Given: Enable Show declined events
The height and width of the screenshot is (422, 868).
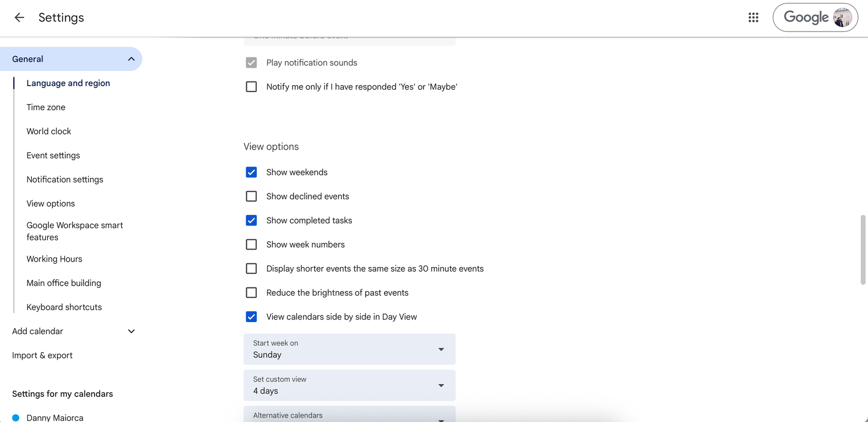Looking at the screenshot, I should pos(251,197).
